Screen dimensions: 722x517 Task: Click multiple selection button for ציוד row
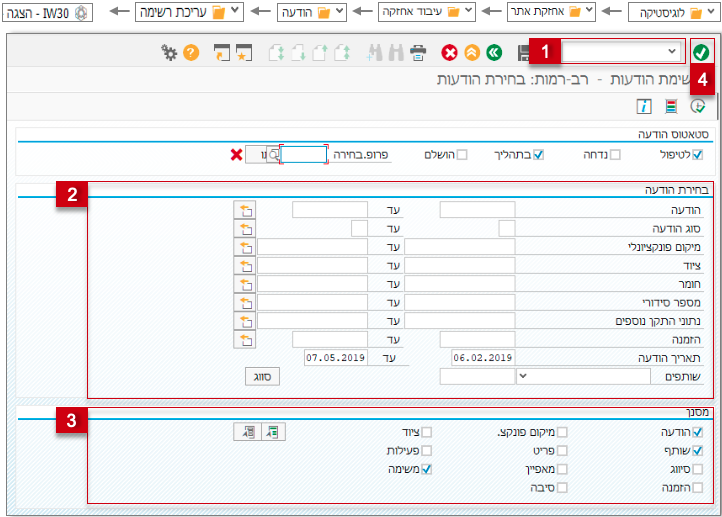pos(245,266)
